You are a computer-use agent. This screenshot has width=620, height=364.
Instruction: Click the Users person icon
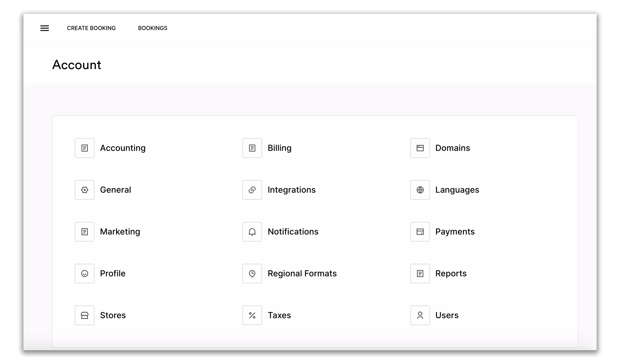[420, 315]
